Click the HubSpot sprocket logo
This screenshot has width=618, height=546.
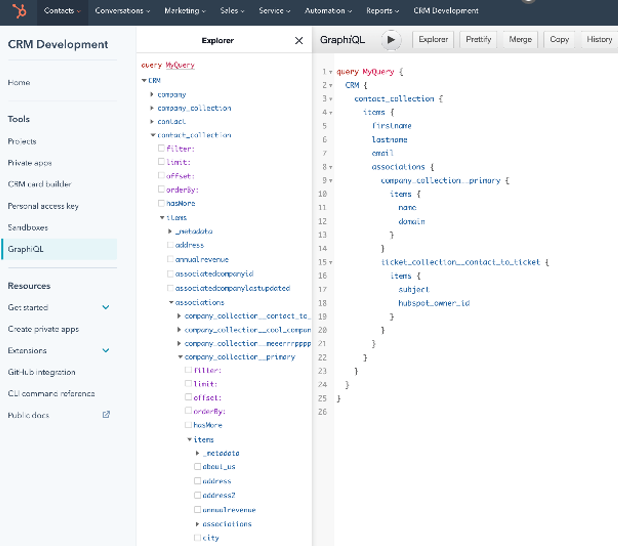click(19, 11)
